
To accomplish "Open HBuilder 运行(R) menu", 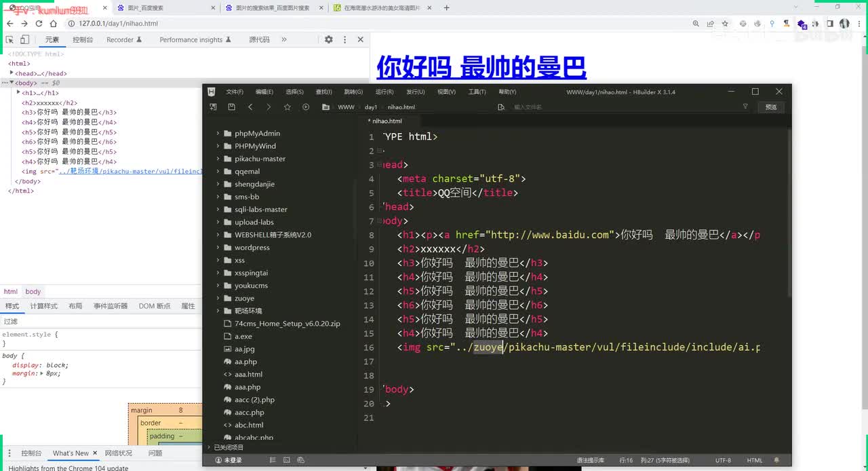I will (384, 92).
